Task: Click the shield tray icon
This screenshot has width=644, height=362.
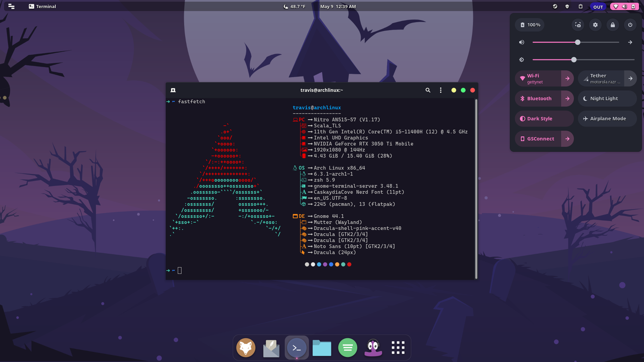Action: coord(568,7)
